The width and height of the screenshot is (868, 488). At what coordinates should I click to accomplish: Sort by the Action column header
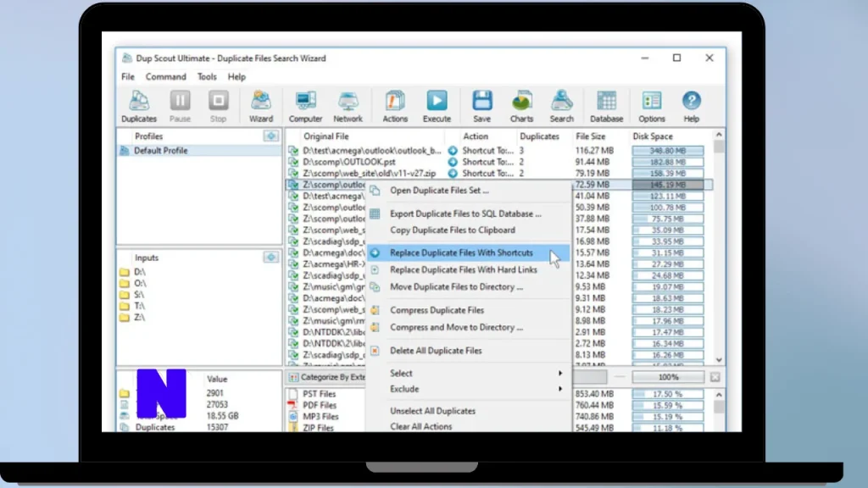476,136
